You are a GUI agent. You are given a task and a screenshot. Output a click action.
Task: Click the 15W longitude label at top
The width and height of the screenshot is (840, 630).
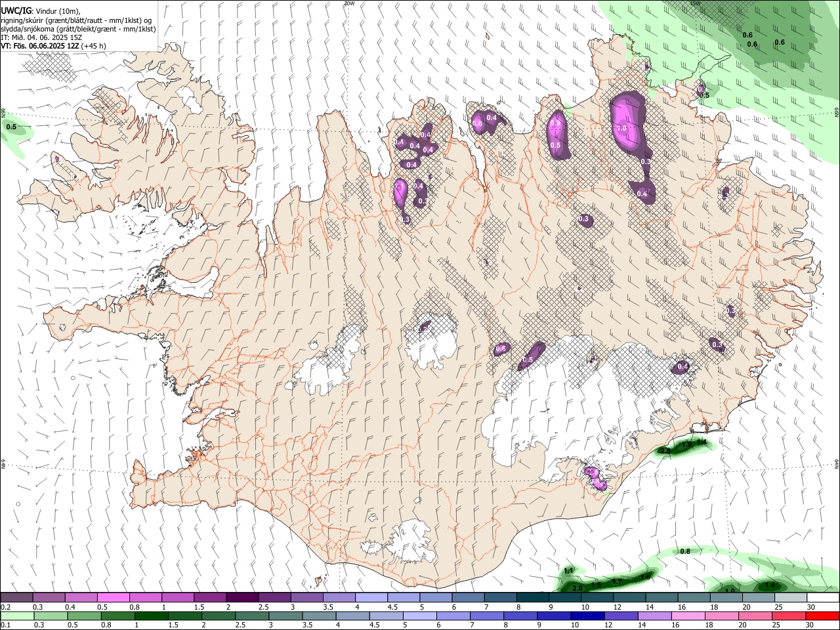pyautogui.click(x=696, y=3)
